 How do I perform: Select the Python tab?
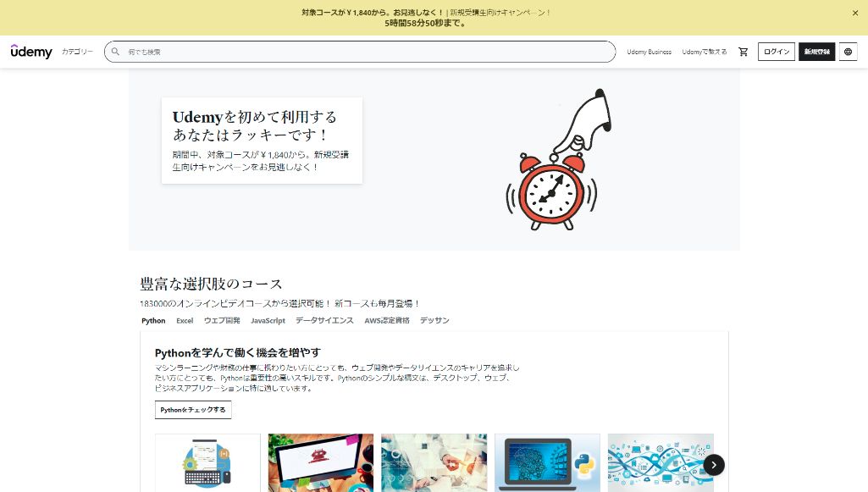(153, 320)
